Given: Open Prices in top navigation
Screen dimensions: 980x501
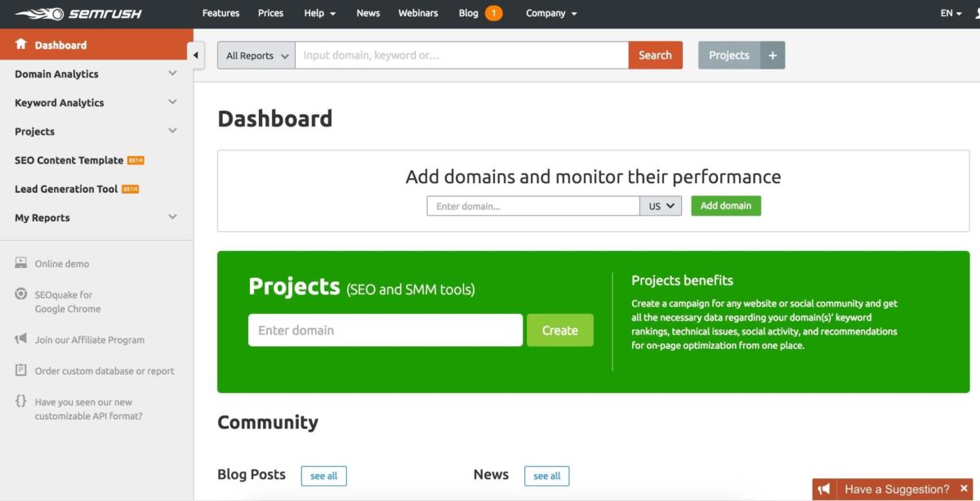Looking at the screenshot, I should pyautogui.click(x=270, y=13).
